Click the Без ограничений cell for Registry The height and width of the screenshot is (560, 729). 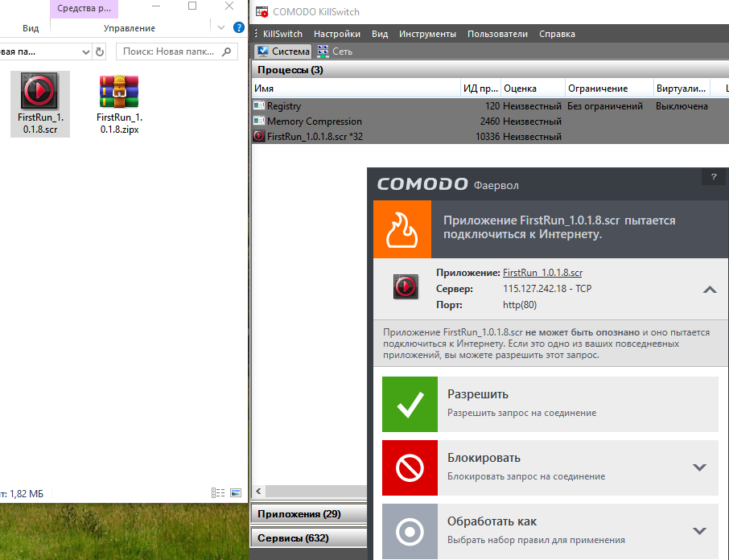pos(605,106)
